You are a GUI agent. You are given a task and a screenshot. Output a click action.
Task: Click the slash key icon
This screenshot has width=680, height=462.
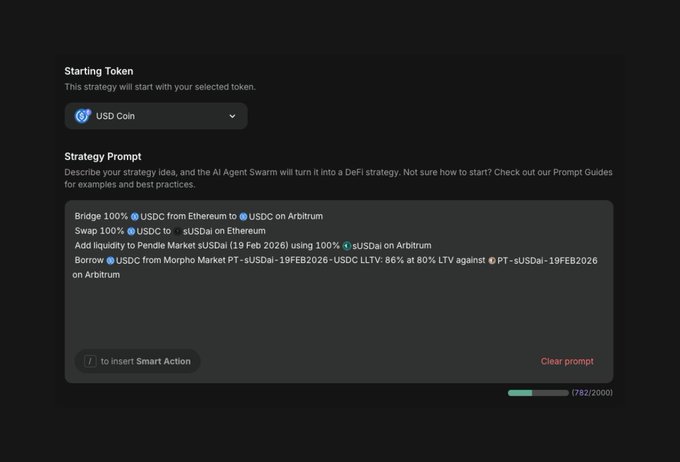pyautogui.click(x=90, y=361)
